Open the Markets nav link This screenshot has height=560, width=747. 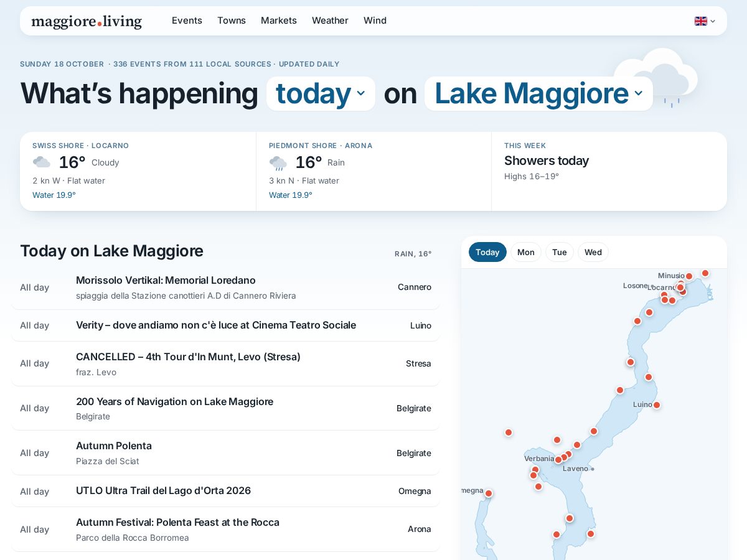tap(279, 21)
